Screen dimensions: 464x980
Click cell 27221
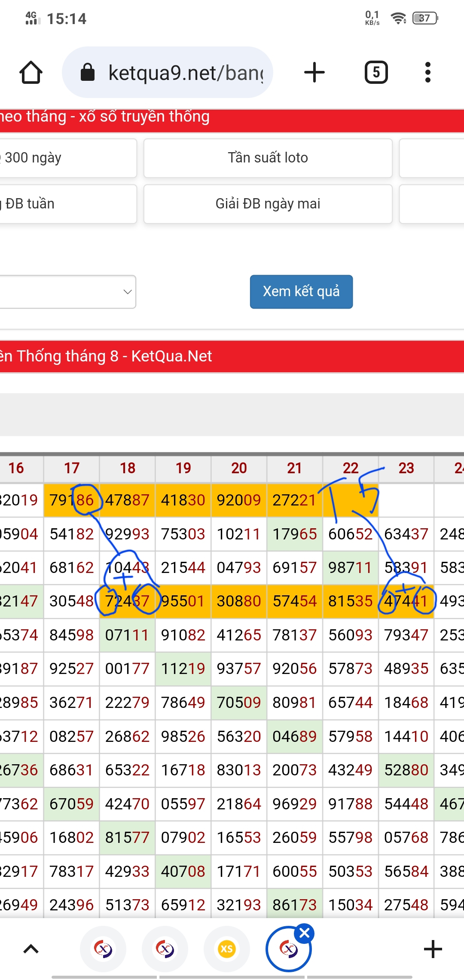click(294, 500)
